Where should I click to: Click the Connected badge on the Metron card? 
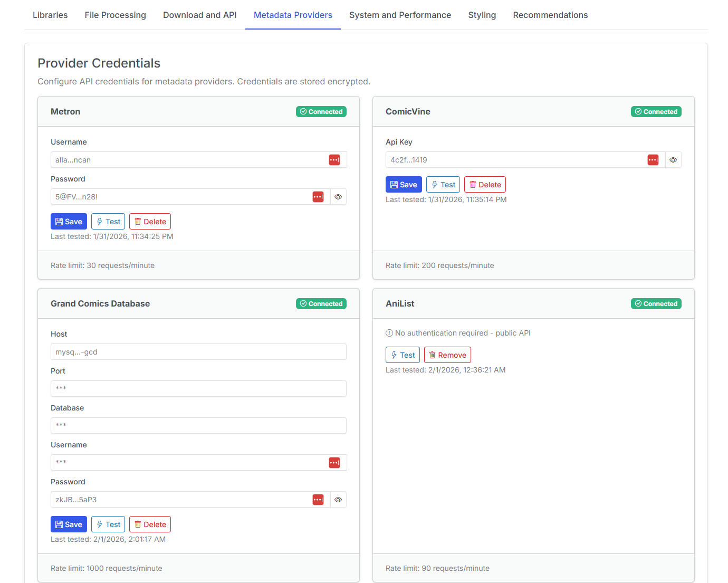pyautogui.click(x=321, y=111)
